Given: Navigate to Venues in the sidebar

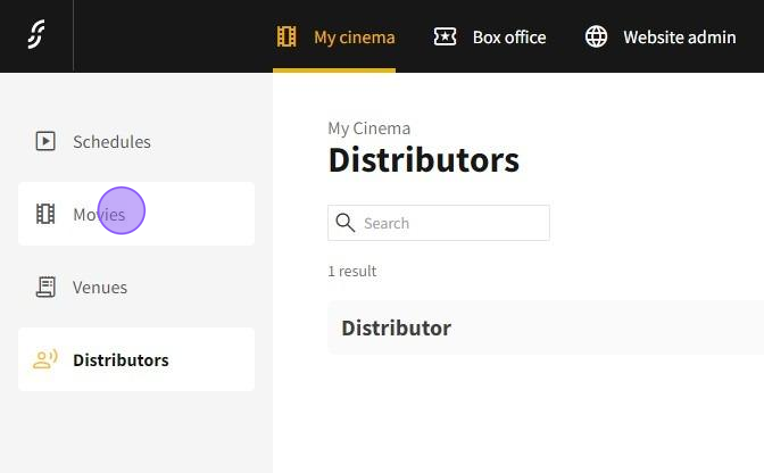Looking at the screenshot, I should point(100,287).
